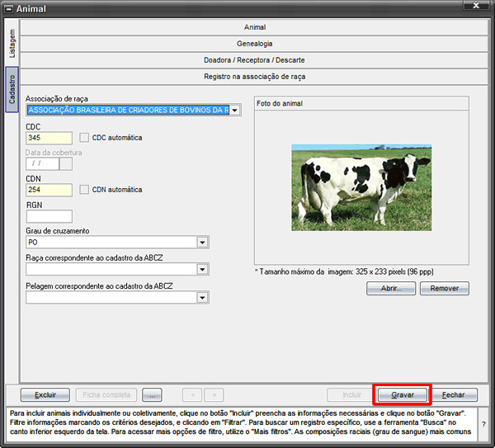Open the Data da cobertura calendar picker

66,164
